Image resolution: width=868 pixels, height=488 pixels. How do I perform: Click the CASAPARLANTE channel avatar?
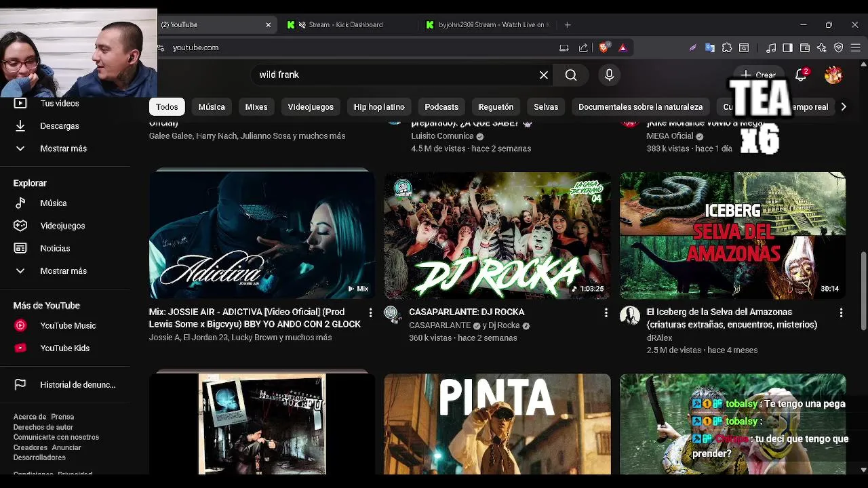(391, 313)
